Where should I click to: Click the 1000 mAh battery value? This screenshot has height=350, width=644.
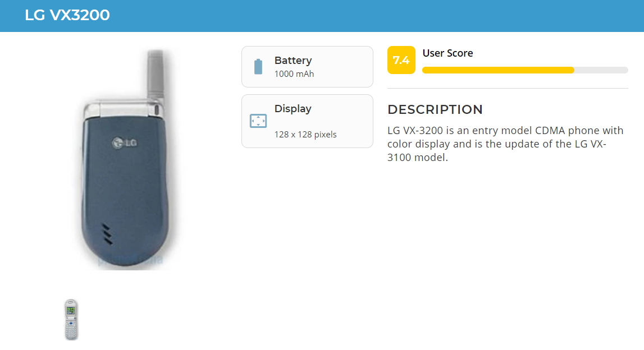coord(294,74)
